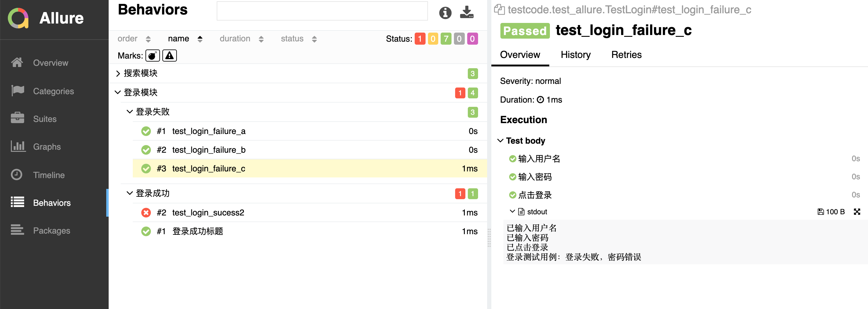868x309 pixels.
Task: Toggle the flaky bomb mark filter
Action: pyautogui.click(x=152, y=56)
